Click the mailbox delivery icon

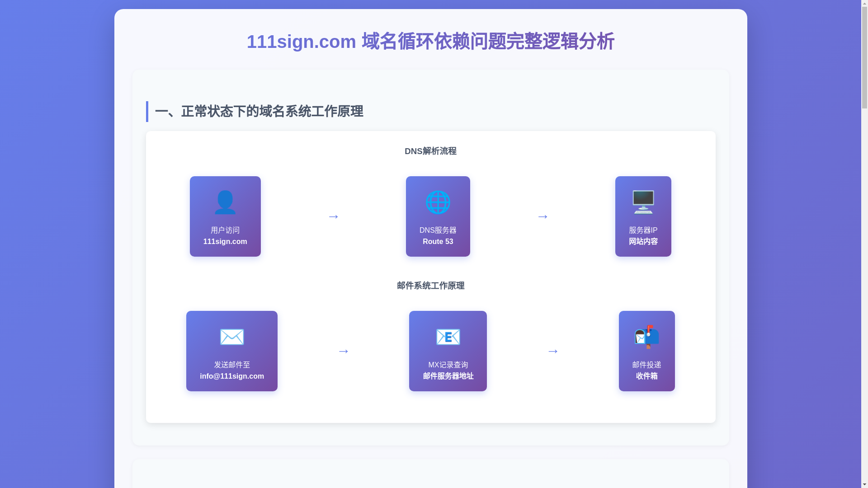click(646, 337)
